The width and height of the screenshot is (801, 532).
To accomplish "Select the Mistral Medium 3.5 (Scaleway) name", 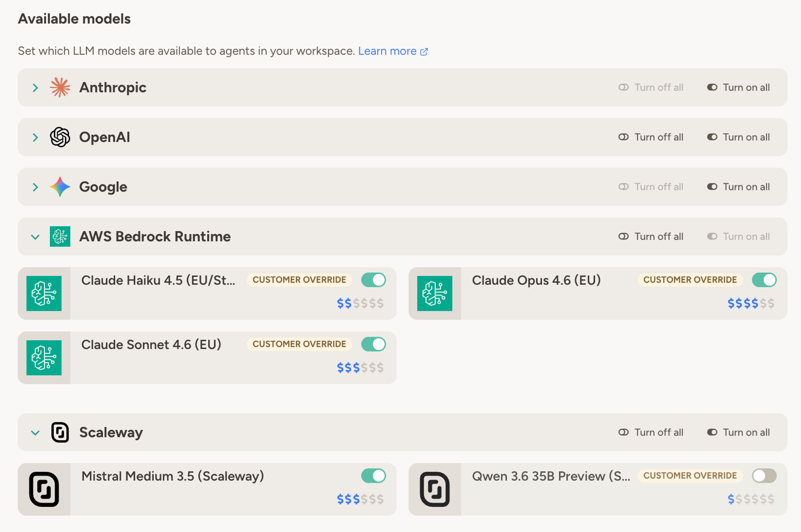I will [173, 476].
